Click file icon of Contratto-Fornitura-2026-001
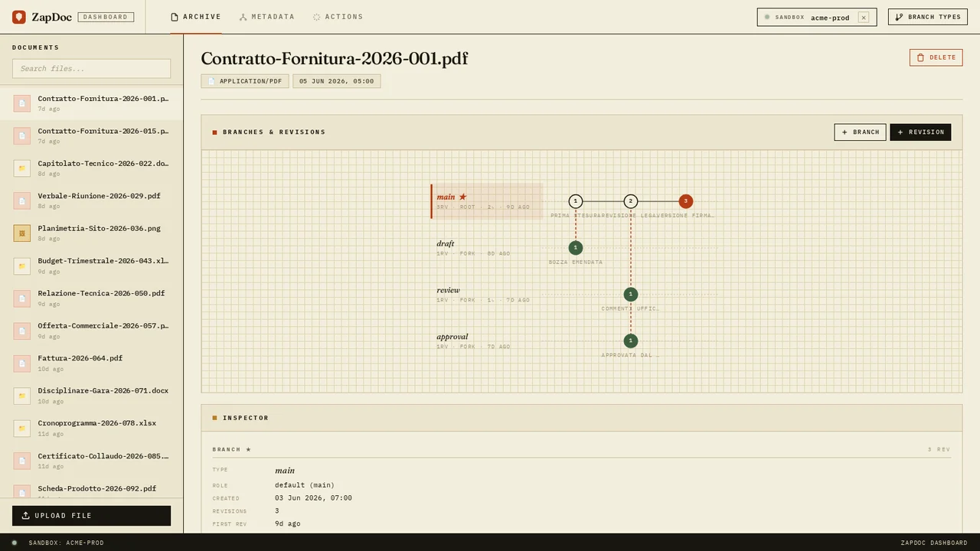 click(x=22, y=103)
